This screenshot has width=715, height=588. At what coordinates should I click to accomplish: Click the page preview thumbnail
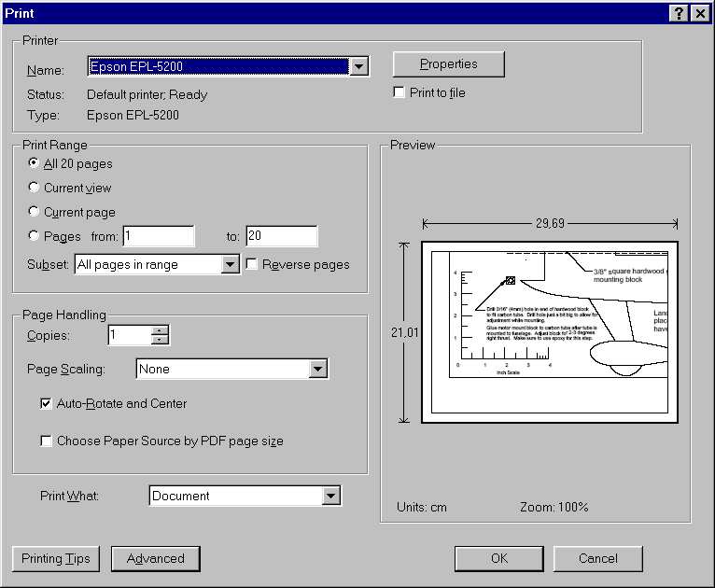pos(549,331)
